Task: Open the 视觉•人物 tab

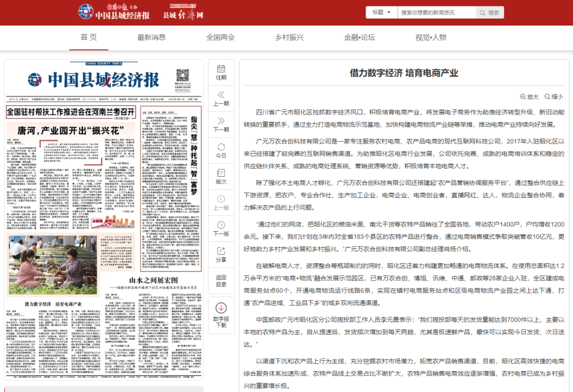Action: tap(430, 37)
